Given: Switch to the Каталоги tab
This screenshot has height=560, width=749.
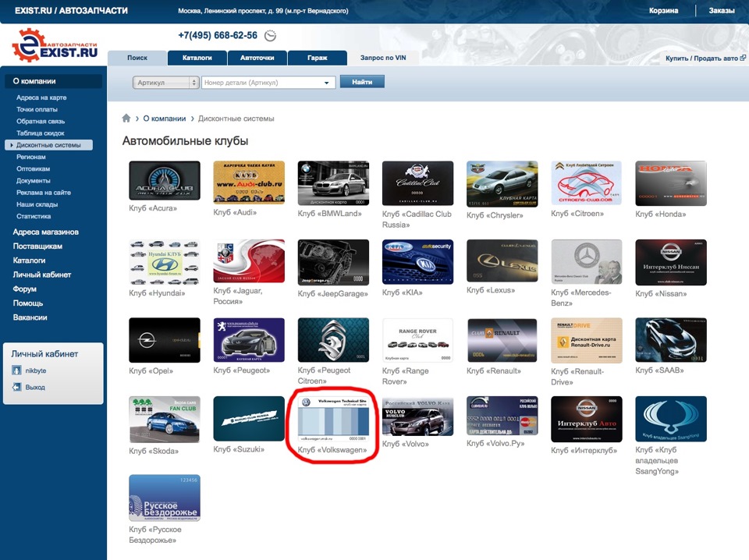Looking at the screenshot, I should click(x=197, y=58).
